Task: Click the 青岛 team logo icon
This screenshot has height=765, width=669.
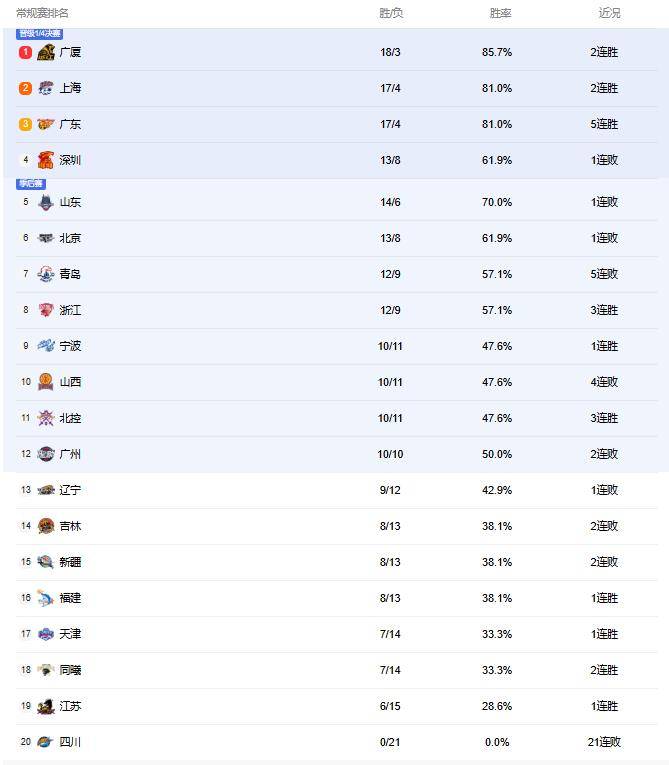Action: point(46,274)
